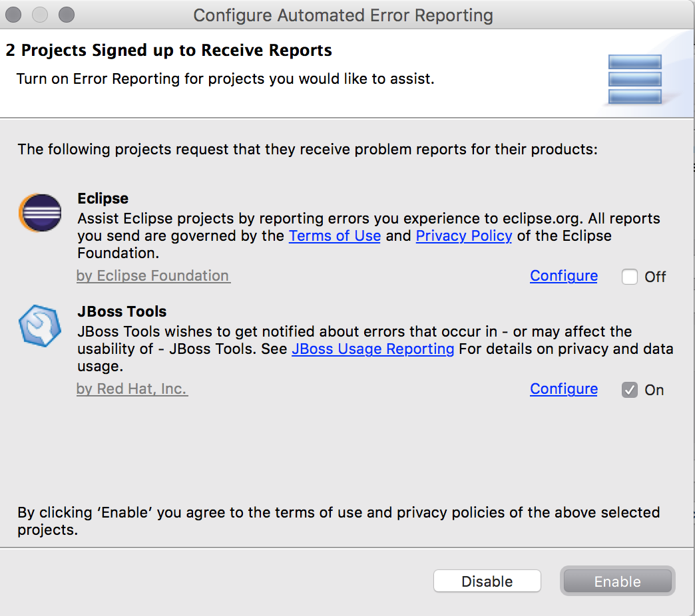This screenshot has width=695, height=616.
Task: Click the Configure link for JBoss Tools
Action: (563, 389)
